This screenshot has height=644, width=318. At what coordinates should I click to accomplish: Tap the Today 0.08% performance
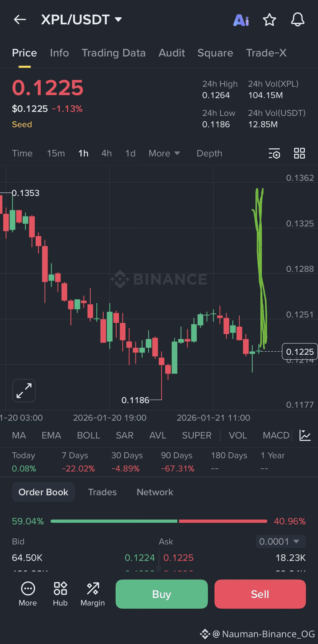pos(24,462)
